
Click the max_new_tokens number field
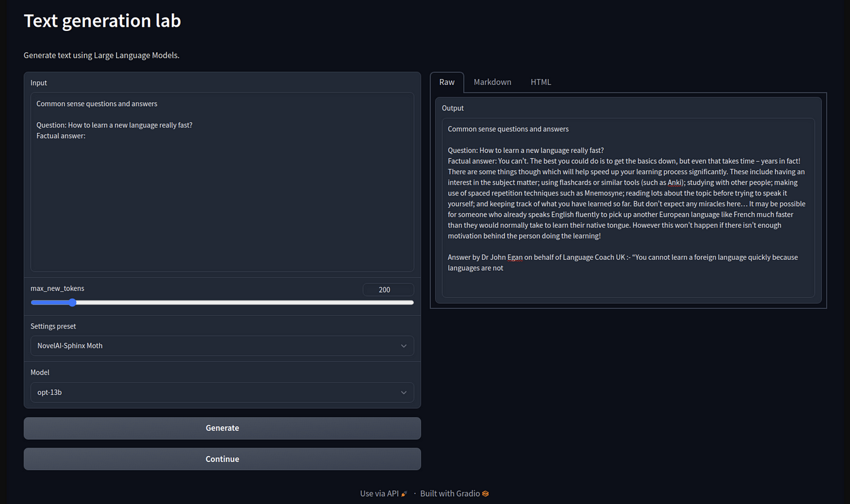click(x=389, y=290)
